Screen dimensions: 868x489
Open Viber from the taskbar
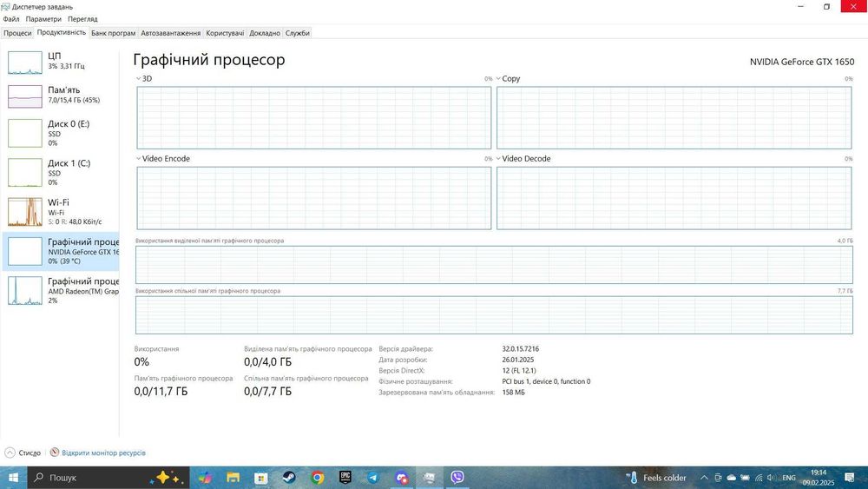point(457,478)
